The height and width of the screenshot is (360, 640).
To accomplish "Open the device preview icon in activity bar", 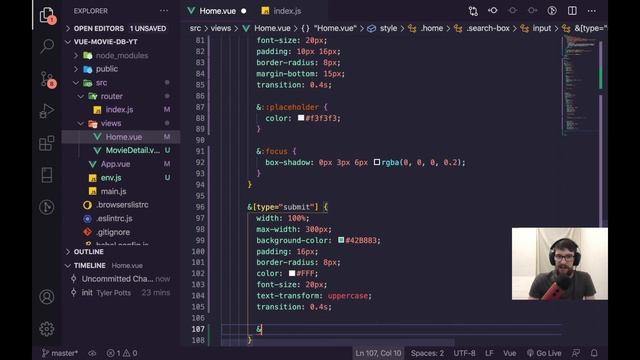I will (47, 175).
